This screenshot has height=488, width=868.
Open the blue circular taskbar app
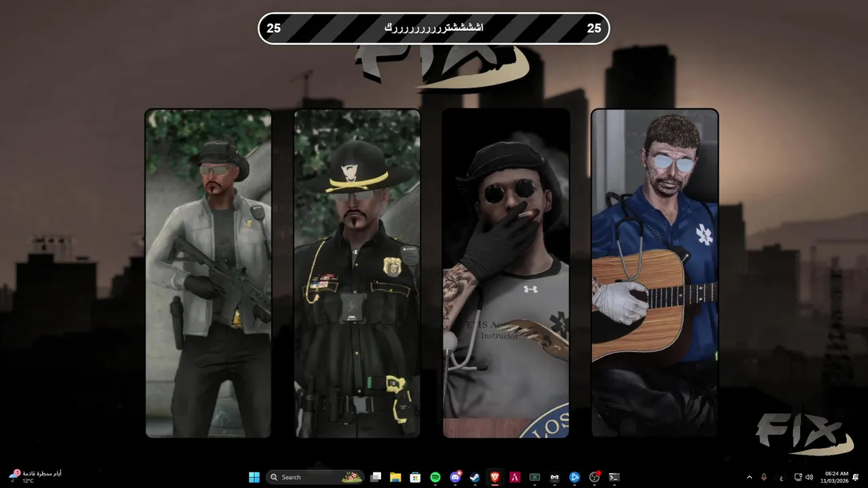[574, 477]
